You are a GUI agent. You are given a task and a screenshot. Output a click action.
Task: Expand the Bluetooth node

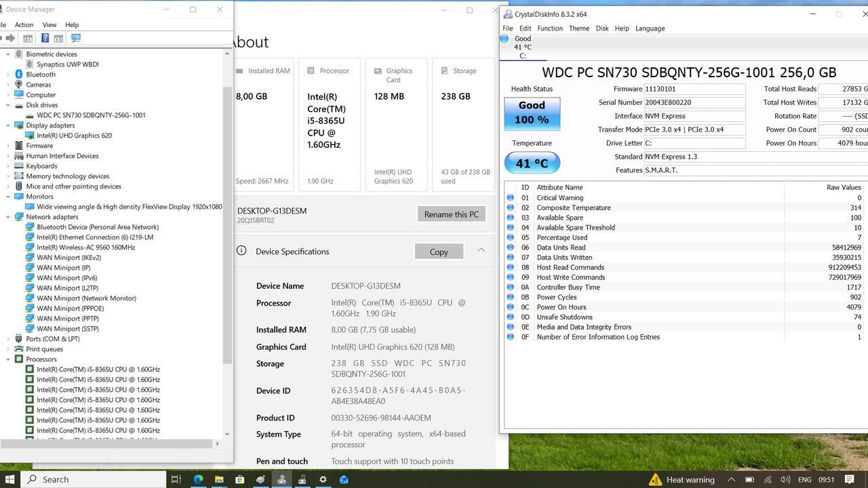(x=8, y=75)
